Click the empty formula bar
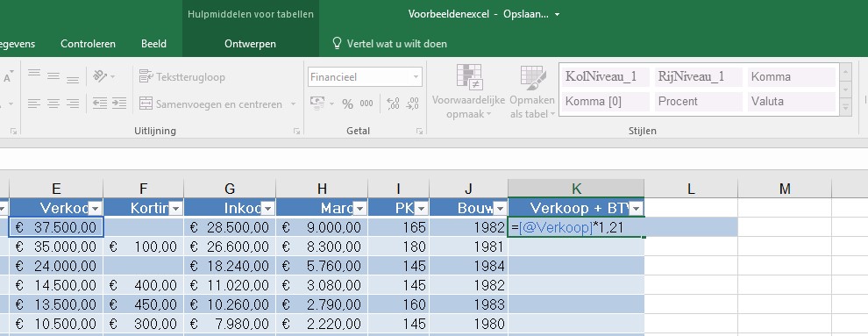This screenshot has height=336, width=868. click(x=434, y=159)
